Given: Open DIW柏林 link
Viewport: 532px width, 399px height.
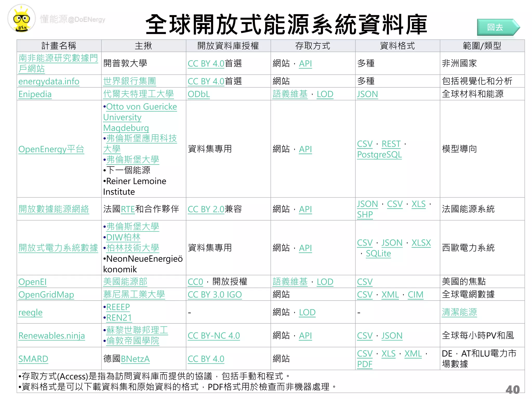Looking at the screenshot, I should coord(123,237).
